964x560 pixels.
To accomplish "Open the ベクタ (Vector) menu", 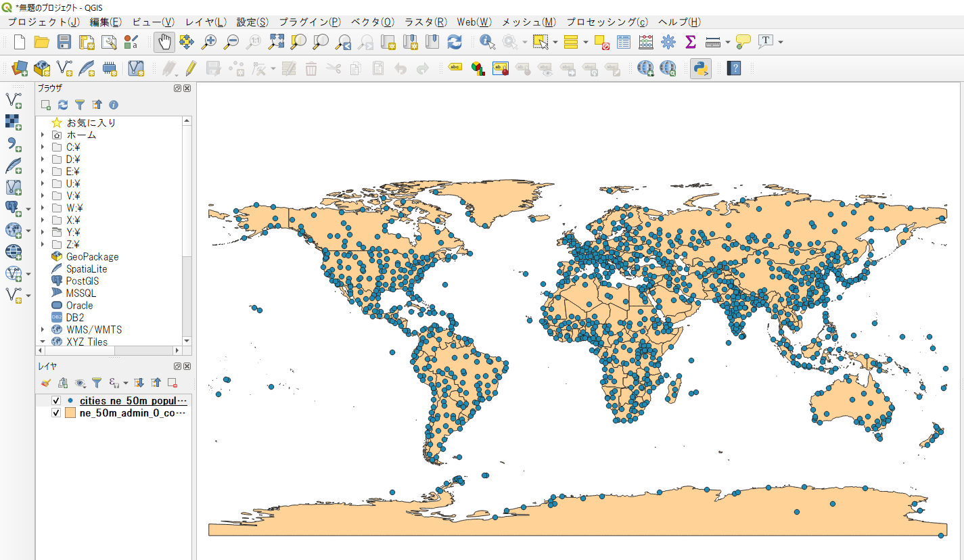I will click(372, 22).
